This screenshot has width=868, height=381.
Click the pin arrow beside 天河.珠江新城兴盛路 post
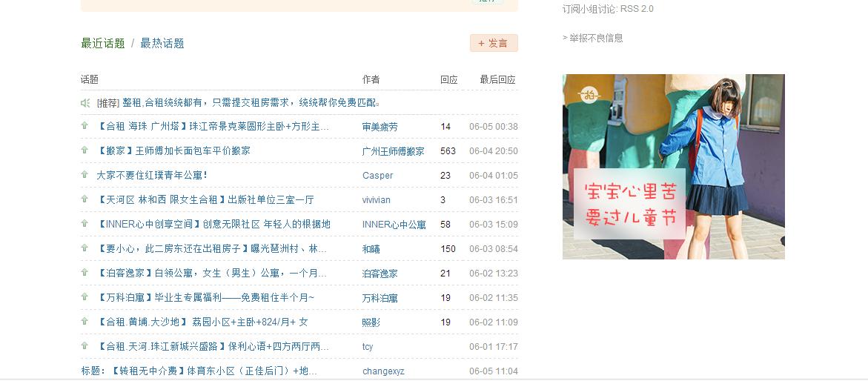click(85, 345)
